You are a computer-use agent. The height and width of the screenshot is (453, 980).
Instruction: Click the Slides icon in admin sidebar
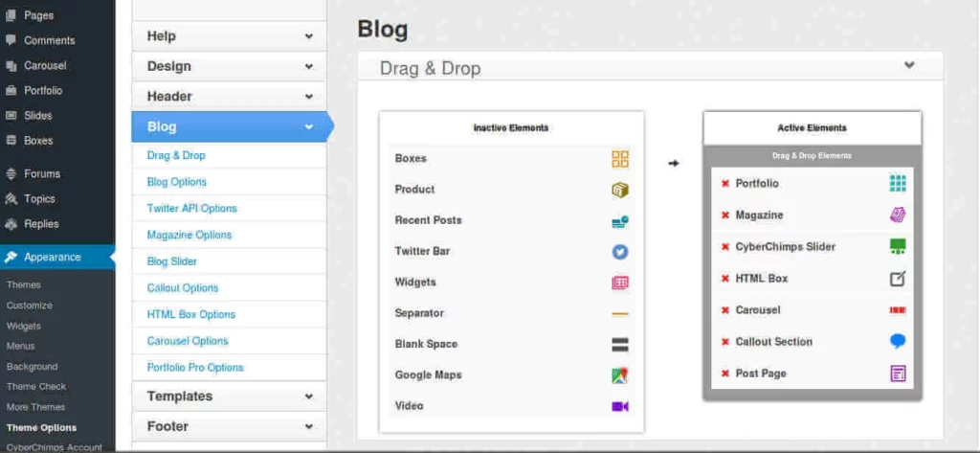[x=11, y=115]
